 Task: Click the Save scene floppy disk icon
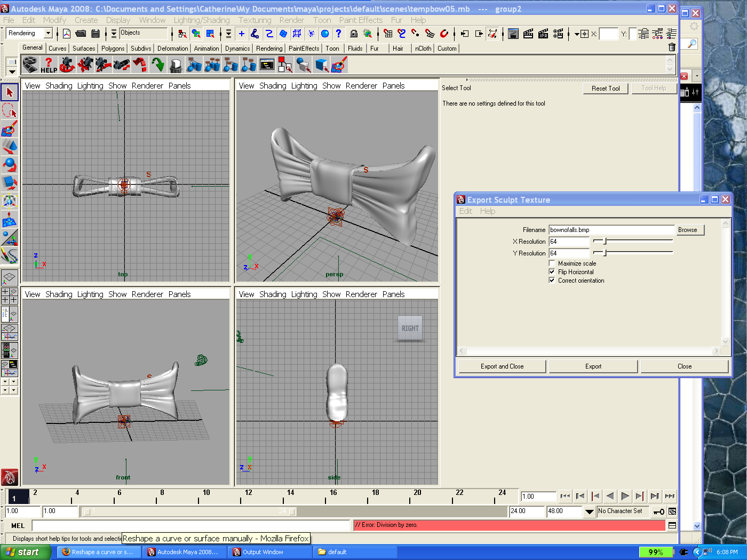(x=96, y=34)
